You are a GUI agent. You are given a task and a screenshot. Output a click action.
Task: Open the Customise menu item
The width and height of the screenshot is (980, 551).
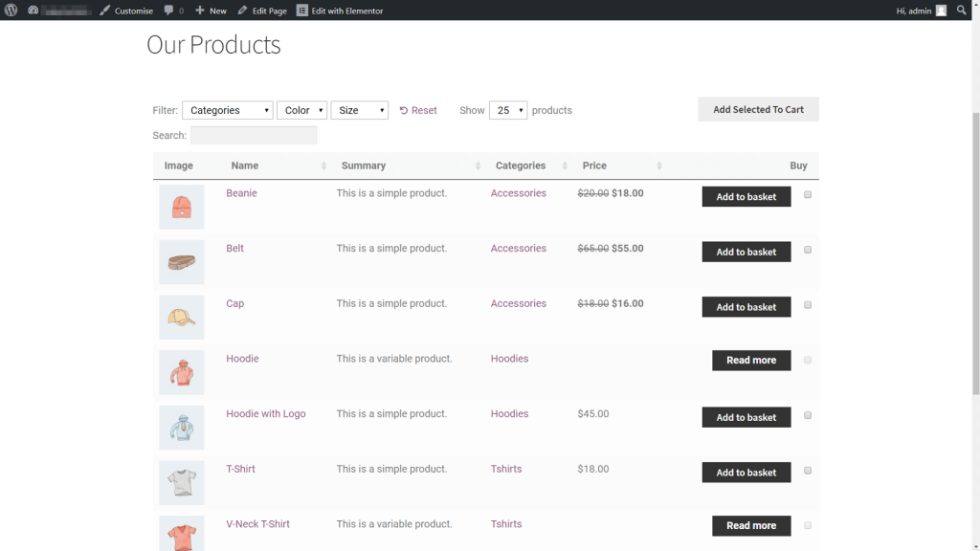pos(126,11)
